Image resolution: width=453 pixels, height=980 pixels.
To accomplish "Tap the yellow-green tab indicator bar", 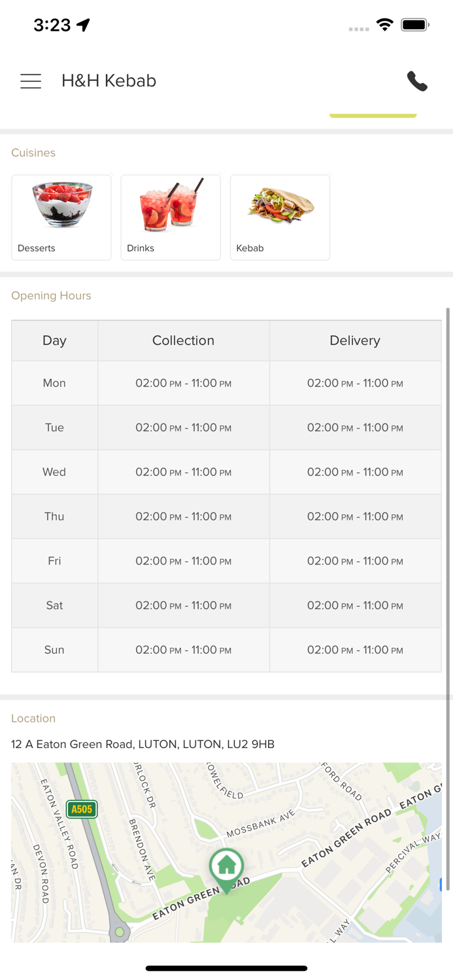I will pyautogui.click(x=373, y=116).
